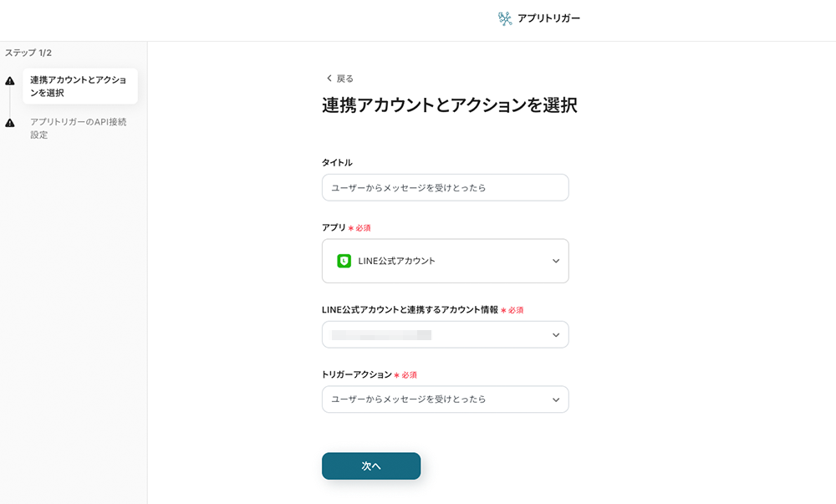Click the blurred account name value
The image size is (836, 504).
tap(381, 335)
